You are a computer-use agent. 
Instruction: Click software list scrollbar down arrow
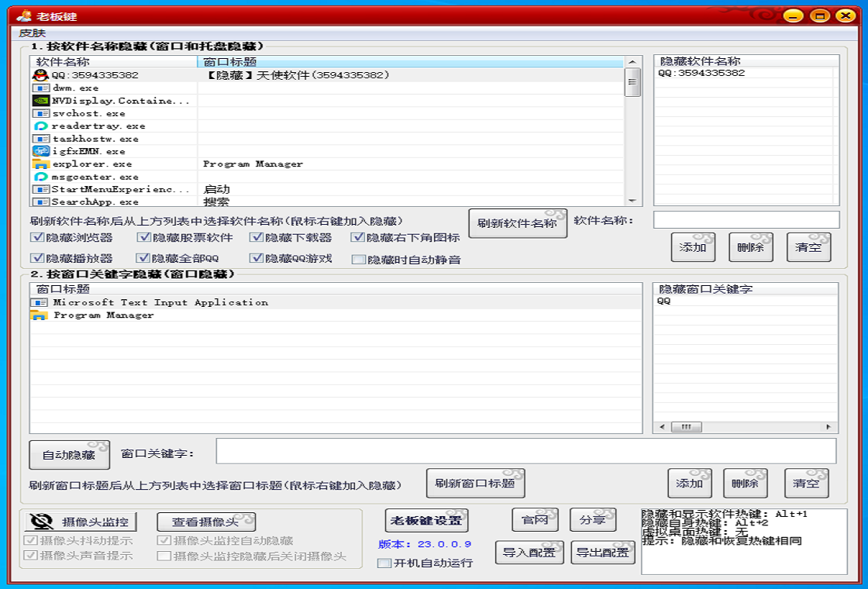click(x=632, y=201)
